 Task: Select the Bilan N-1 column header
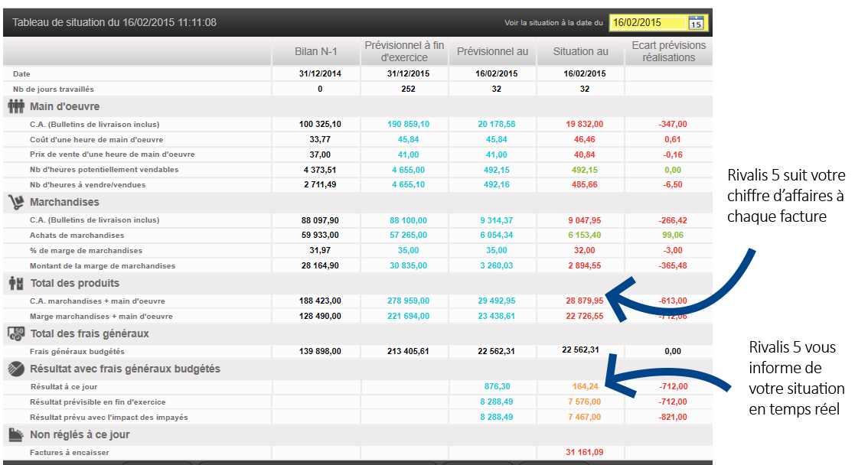(x=315, y=51)
